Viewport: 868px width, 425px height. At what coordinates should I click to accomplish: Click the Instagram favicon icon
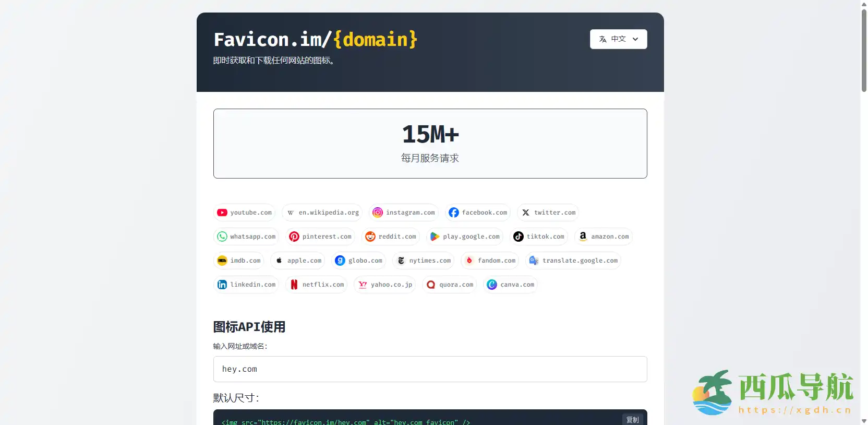[x=378, y=212]
